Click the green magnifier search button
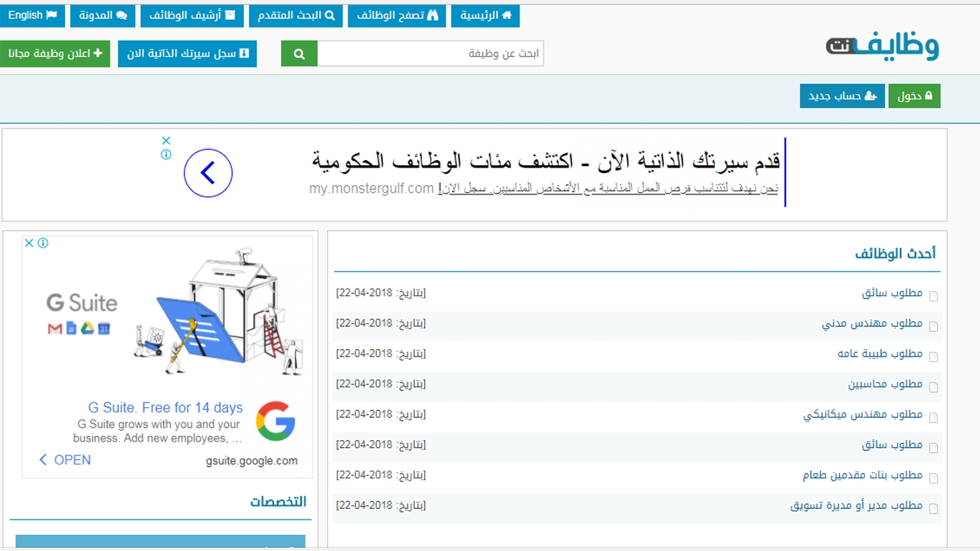The width and height of the screenshot is (980, 551). (299, 54)
